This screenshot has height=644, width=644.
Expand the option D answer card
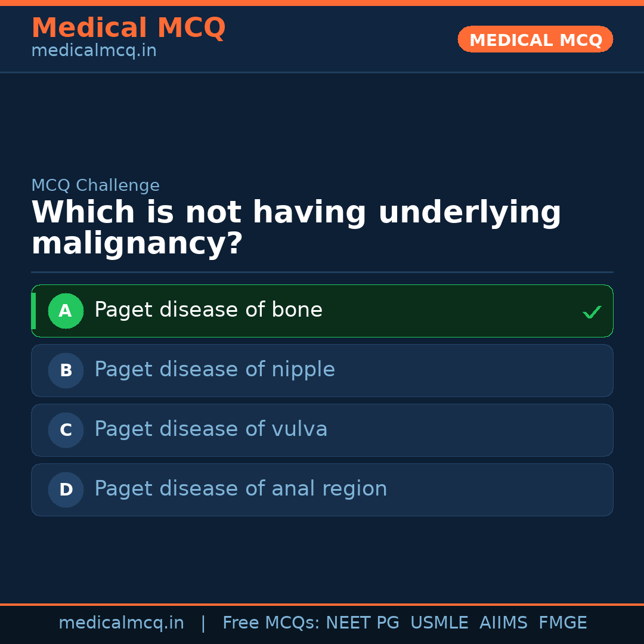[322, 490]
